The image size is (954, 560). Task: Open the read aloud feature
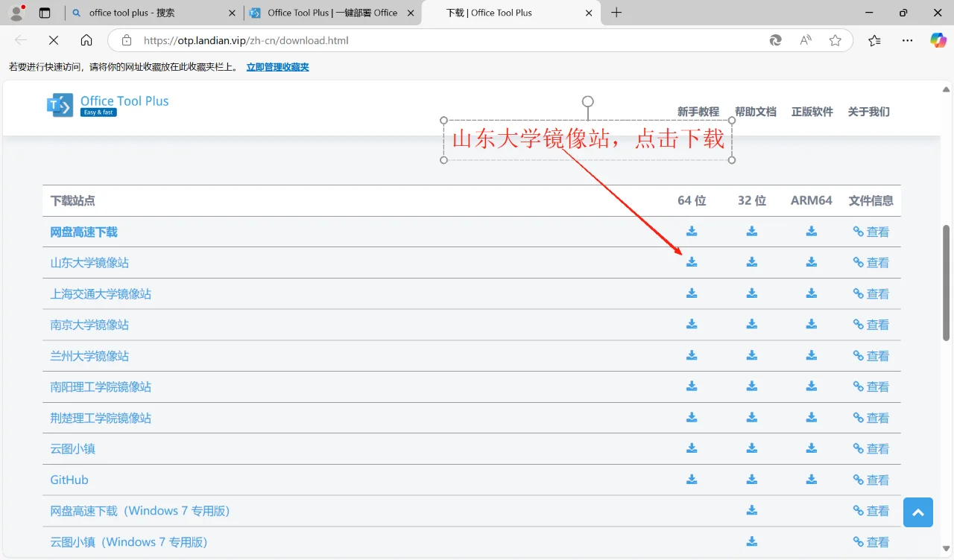tap(806, 40)
